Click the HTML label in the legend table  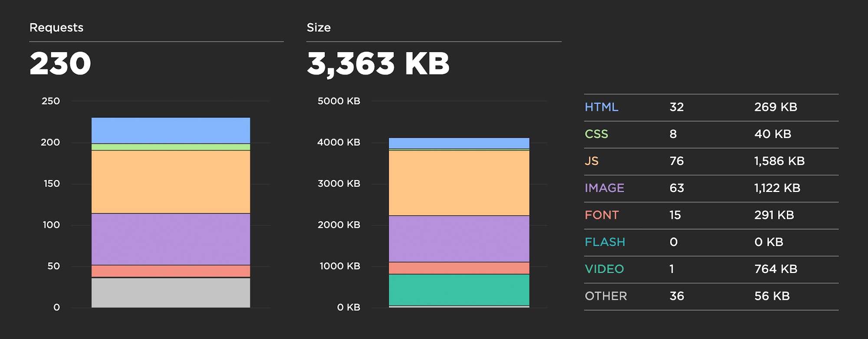[x=601, y=107]
